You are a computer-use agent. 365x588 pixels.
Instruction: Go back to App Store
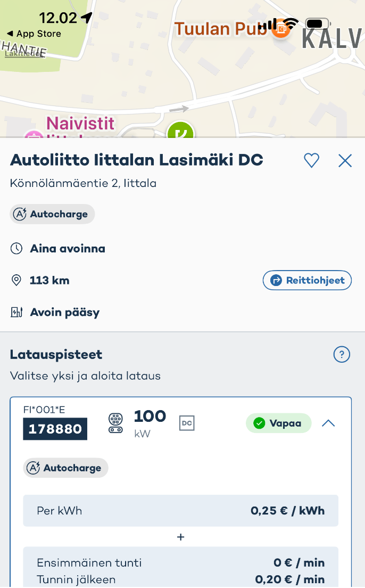34,34
